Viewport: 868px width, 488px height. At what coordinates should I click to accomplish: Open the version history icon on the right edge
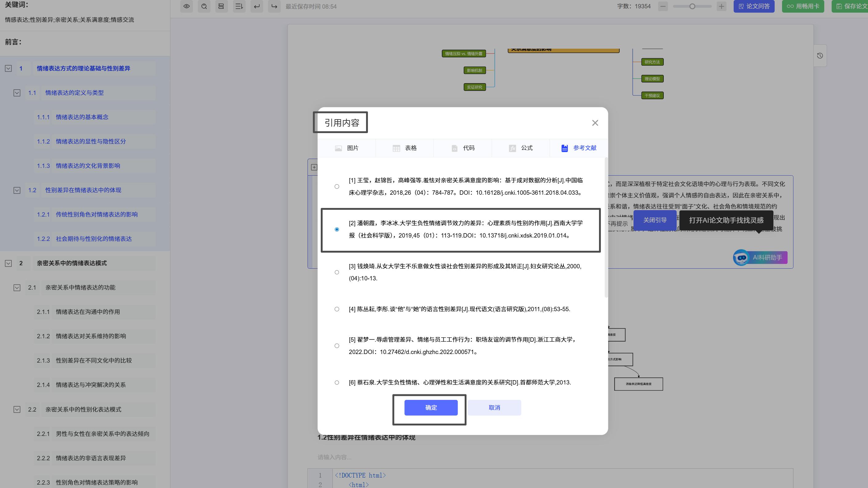(820, 55)
